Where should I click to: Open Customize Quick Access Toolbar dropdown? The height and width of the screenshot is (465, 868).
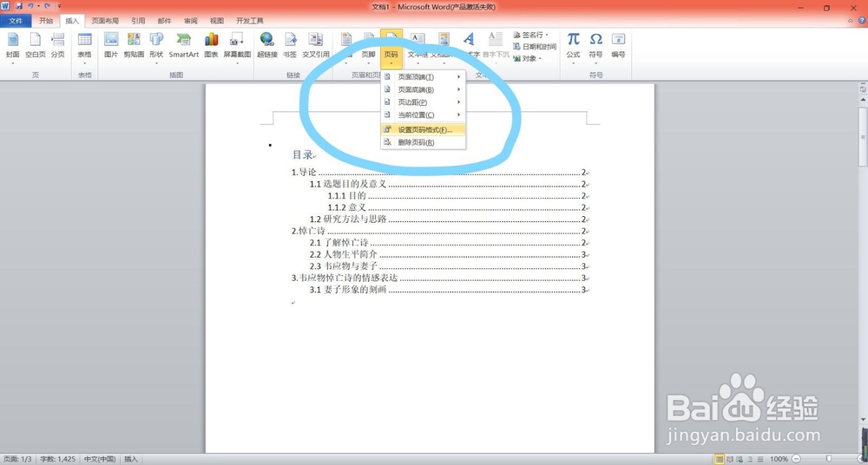59,7
